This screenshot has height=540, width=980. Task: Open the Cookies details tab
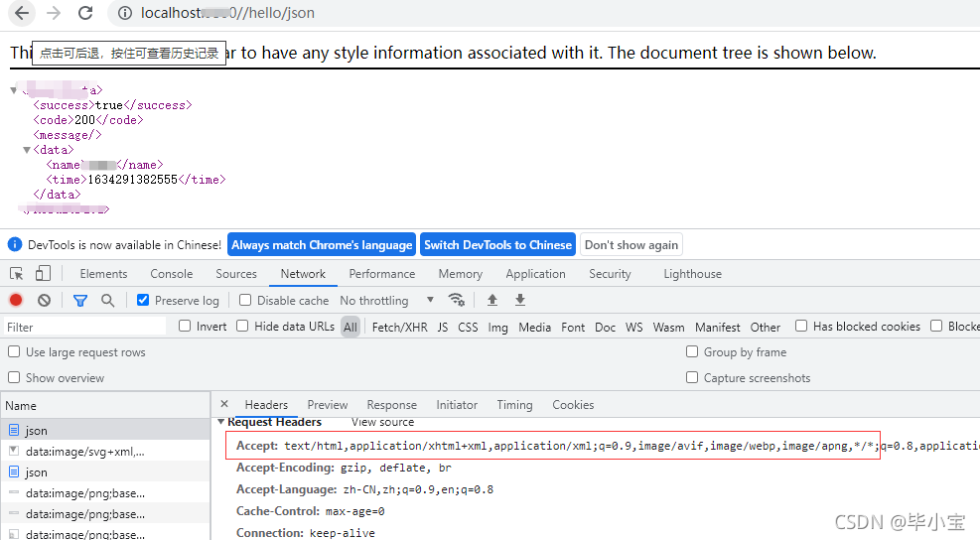573,405
